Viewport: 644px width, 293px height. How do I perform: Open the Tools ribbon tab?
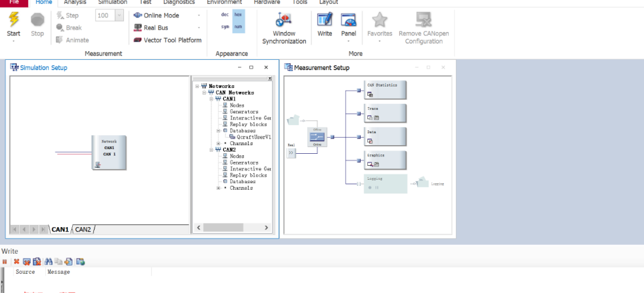point(300,3)
